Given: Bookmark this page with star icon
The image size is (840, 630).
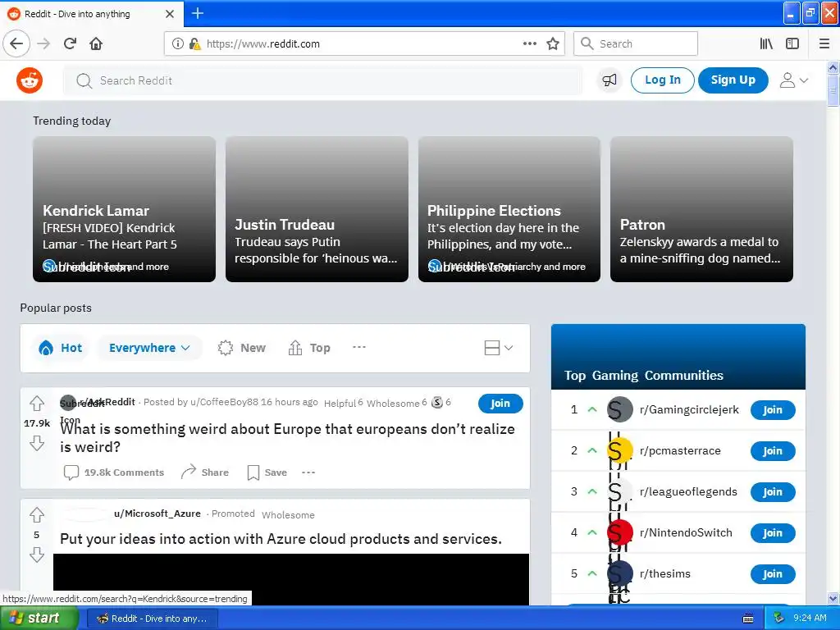Looking at the screenshot, I should pyautogui.click(x=553, y=43).
